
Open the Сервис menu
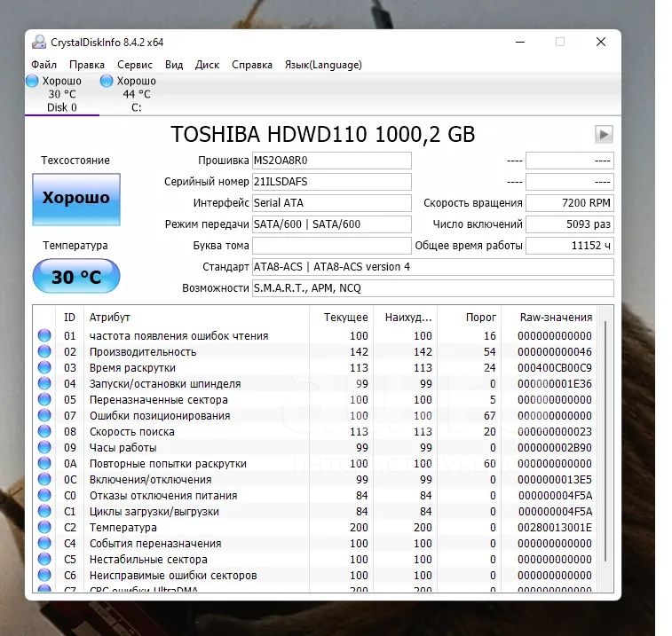[135, 65]
